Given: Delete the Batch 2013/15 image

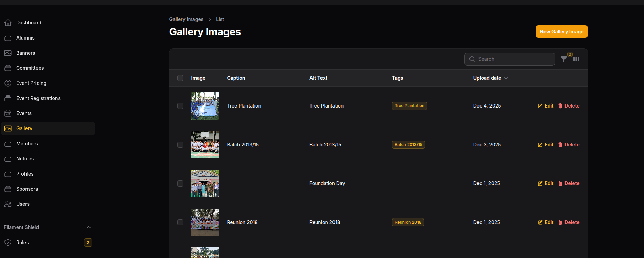Looking at the screenshot, I should click(569, 145).
